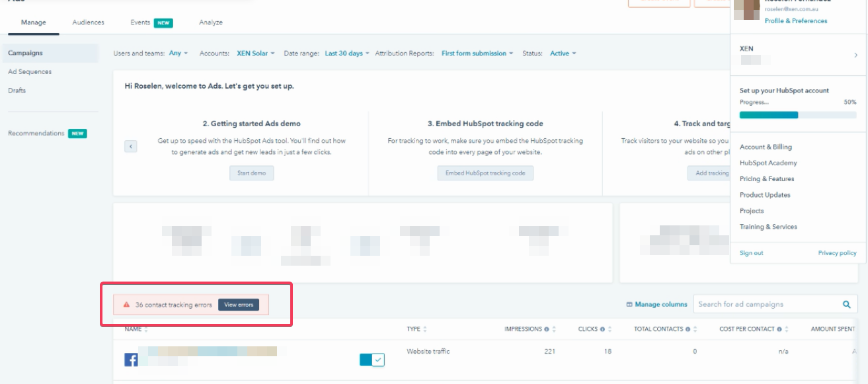Click the 'Set up your HubSpot account' heading
The height and width of the screenshot is (384, 868).
(784, 91)
